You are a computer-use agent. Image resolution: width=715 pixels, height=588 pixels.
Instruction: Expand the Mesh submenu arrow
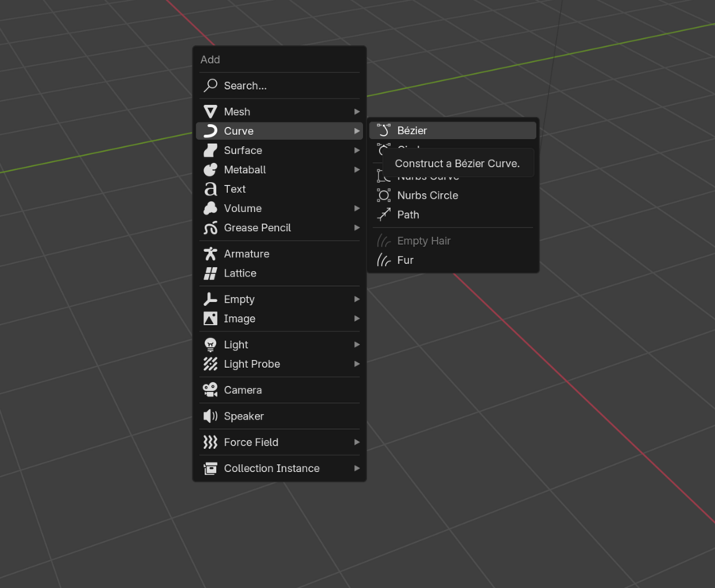pos(357,112)
